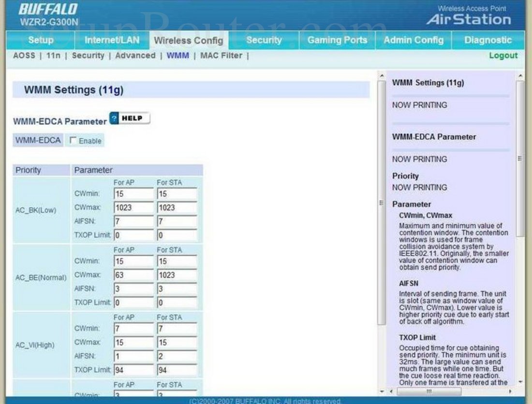The image size is (532, 404).
Task: Switch to the Admin Config tab
Action: click(414, 41)
